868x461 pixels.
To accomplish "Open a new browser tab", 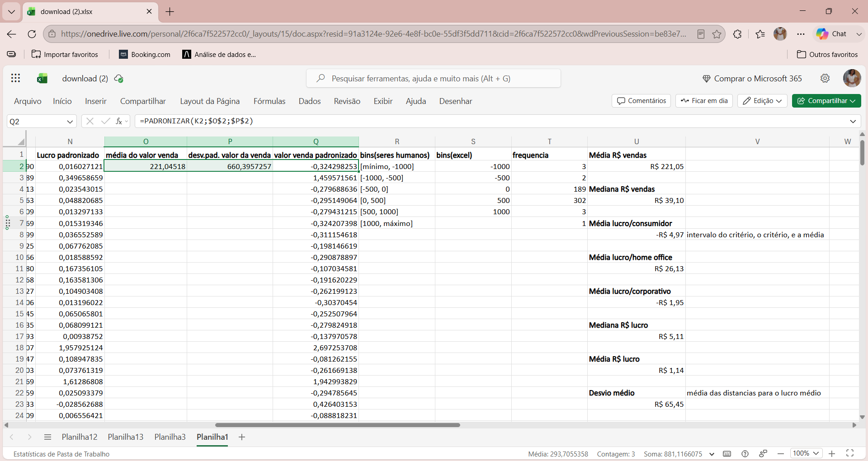I will 170,12.
